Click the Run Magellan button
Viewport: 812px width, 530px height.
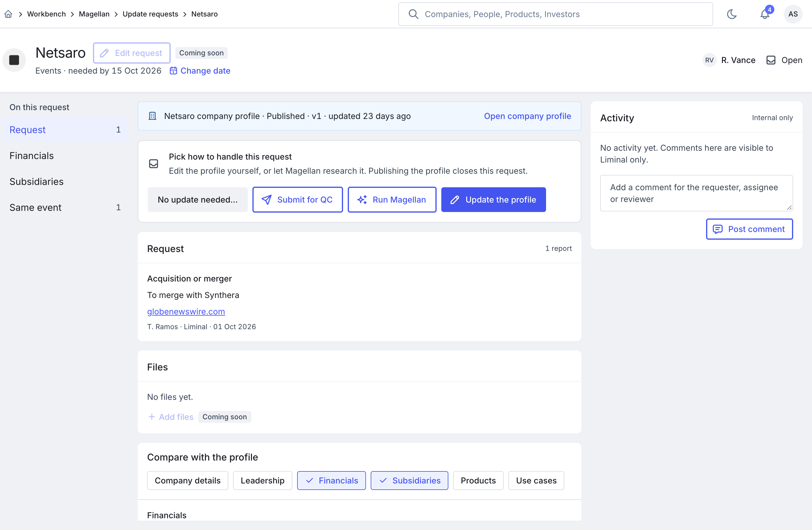tap(392, 199)
